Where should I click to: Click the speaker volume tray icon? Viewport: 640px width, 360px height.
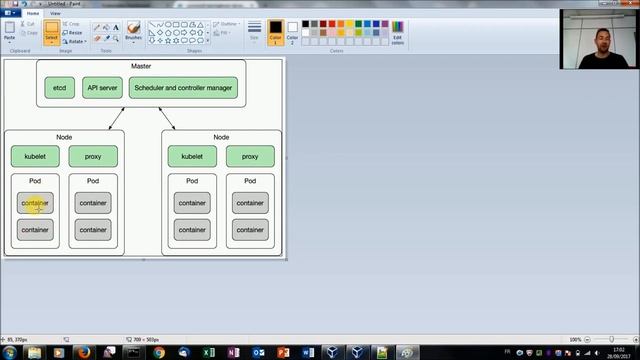pyautogui.click(x=597, y=353)
